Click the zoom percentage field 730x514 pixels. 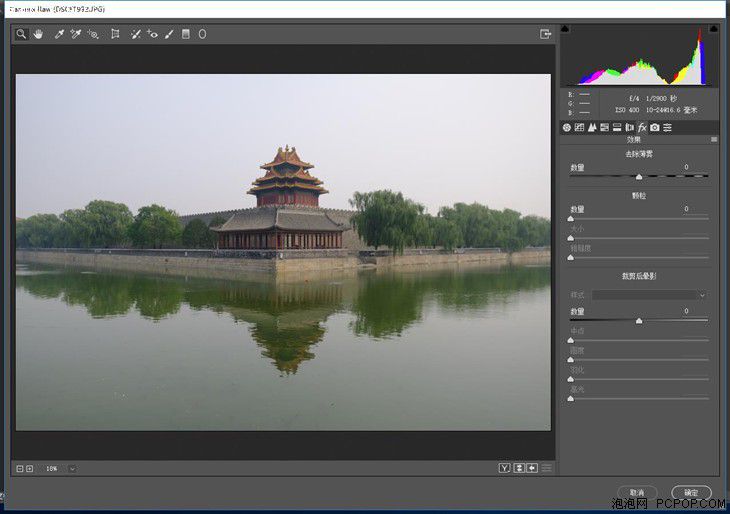coord(52,469)
